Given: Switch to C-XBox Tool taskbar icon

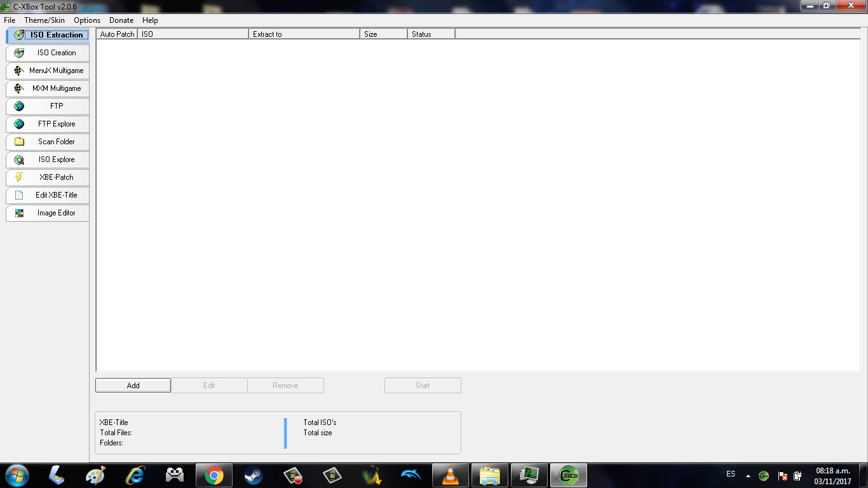Looking at the screenshot, I should [x=569, y=475].
